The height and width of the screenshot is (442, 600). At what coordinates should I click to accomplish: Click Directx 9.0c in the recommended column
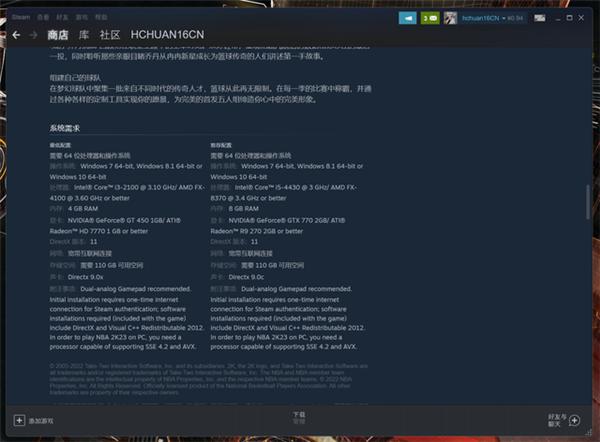(x=246, y=277)
